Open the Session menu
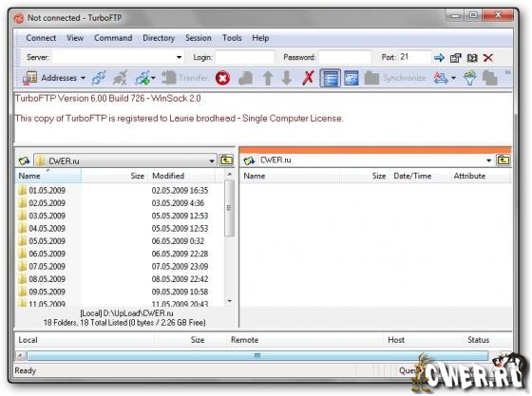The image size is (532, 396). (199, 38)
